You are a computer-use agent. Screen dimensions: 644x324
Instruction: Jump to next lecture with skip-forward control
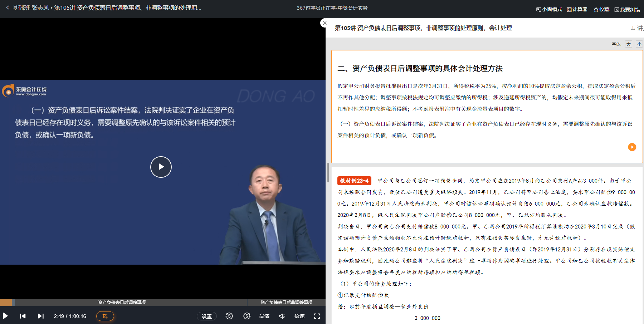40,316
